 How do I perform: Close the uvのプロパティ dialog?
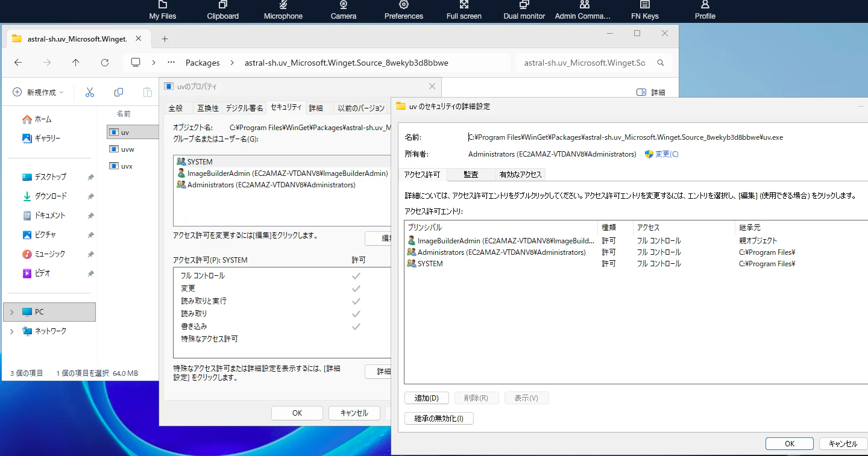(432, 87)
